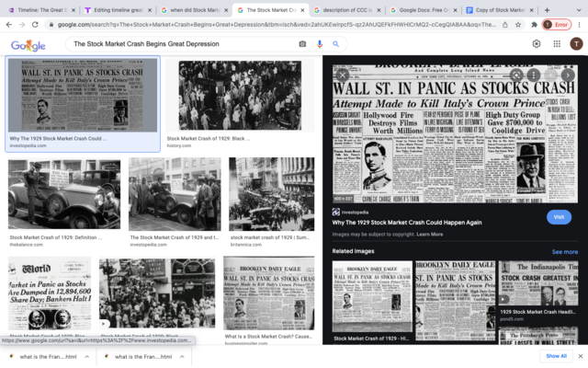The image size is (588, 368).
Task: Bookmark this page with the star icon
Action: tap(518, 25)
